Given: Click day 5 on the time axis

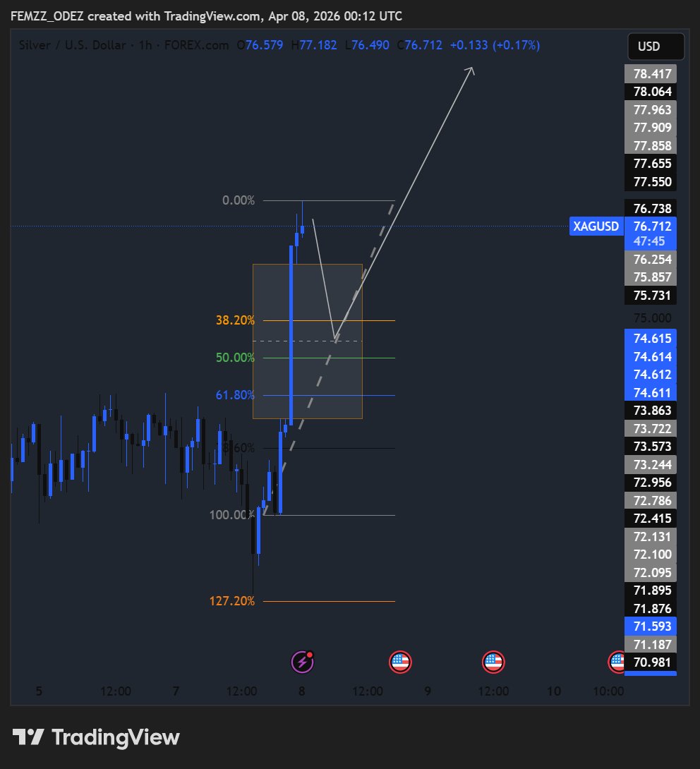Looking at the screenshot, I should [39, 691].
